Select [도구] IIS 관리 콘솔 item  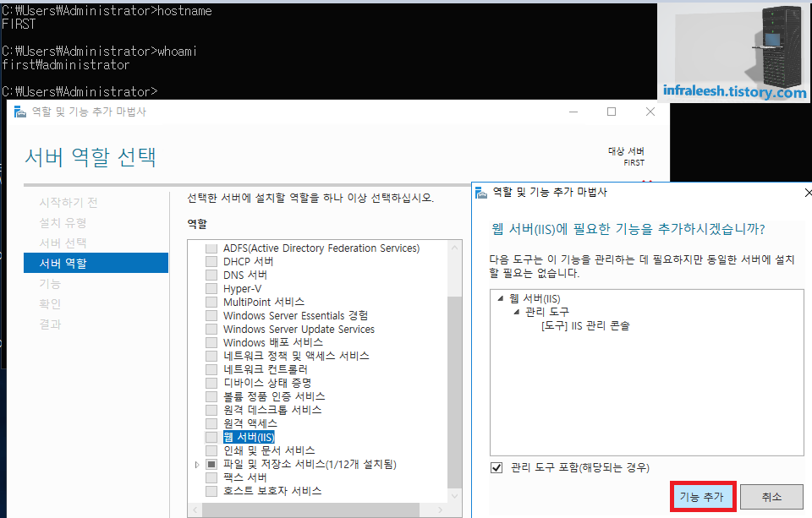point(585,326)
